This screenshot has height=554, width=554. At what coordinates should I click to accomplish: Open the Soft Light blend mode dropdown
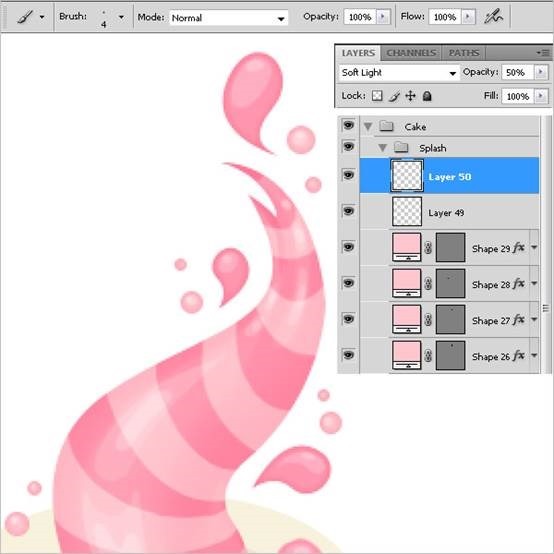pyautogui.click(x=399, y=73)
